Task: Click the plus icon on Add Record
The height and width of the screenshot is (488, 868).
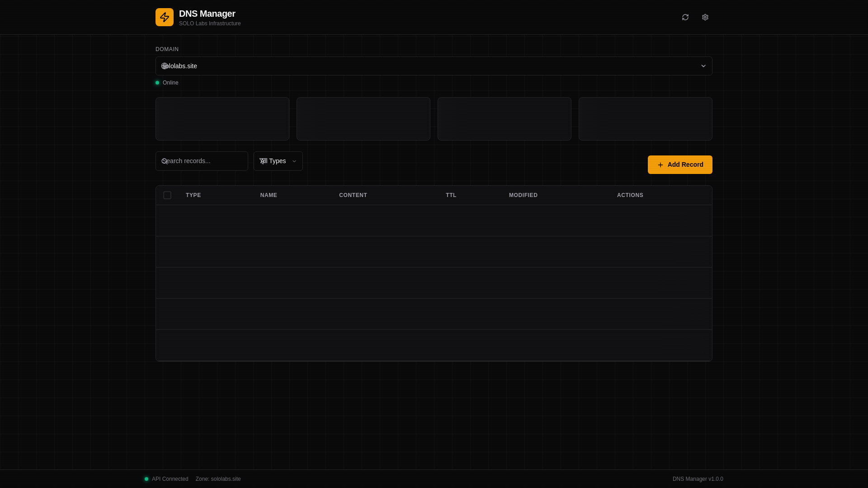Action: coord(660,165)
